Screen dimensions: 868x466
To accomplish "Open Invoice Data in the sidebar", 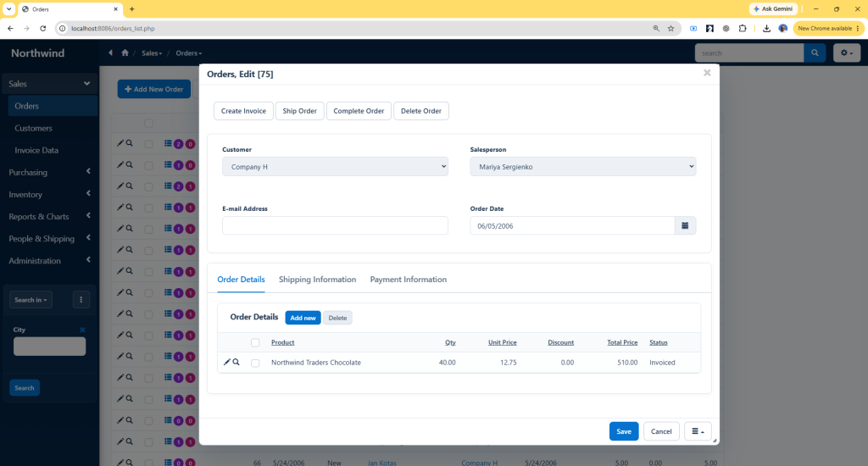I will 53,150.
